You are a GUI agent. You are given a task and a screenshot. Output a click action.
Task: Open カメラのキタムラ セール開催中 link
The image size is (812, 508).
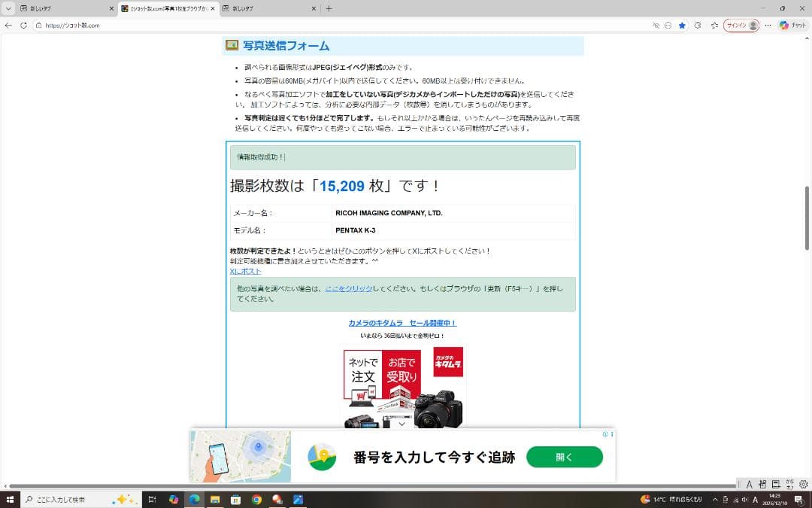coord(402,323)
